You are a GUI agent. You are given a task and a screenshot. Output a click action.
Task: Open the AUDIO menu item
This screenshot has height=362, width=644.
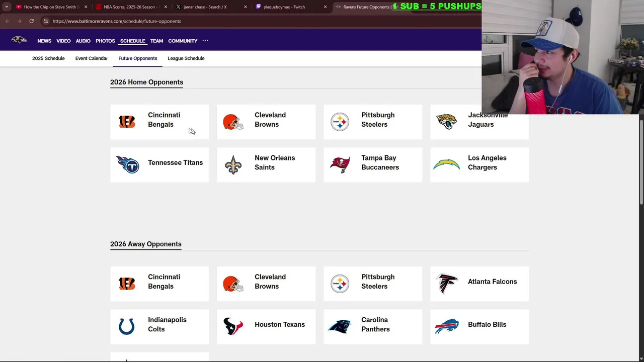(83, 41)
